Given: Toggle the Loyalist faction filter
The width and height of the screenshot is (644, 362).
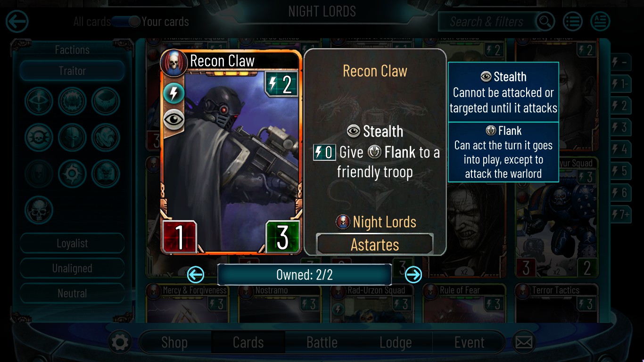Looking at the screenshot, I should click(x=72, y=244).
